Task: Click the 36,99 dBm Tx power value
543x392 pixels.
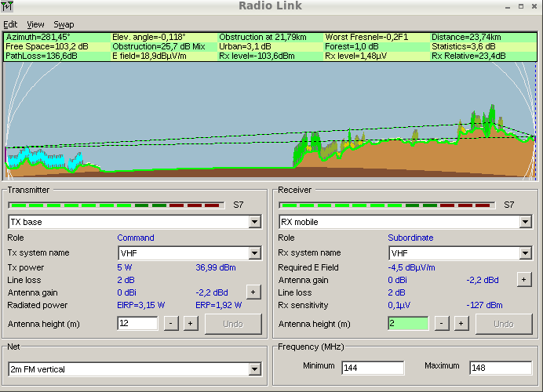Action: [216, 267]
